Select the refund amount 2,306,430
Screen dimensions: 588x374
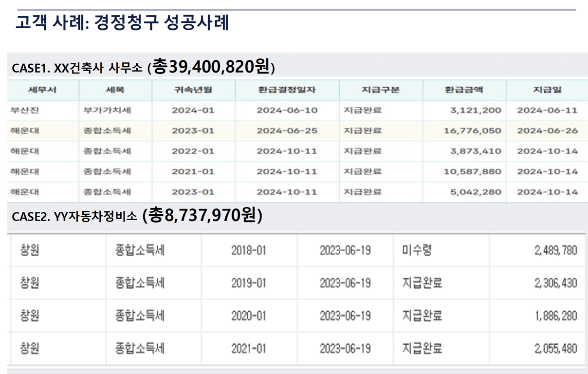pyautogui.click(x=555, y=283)
